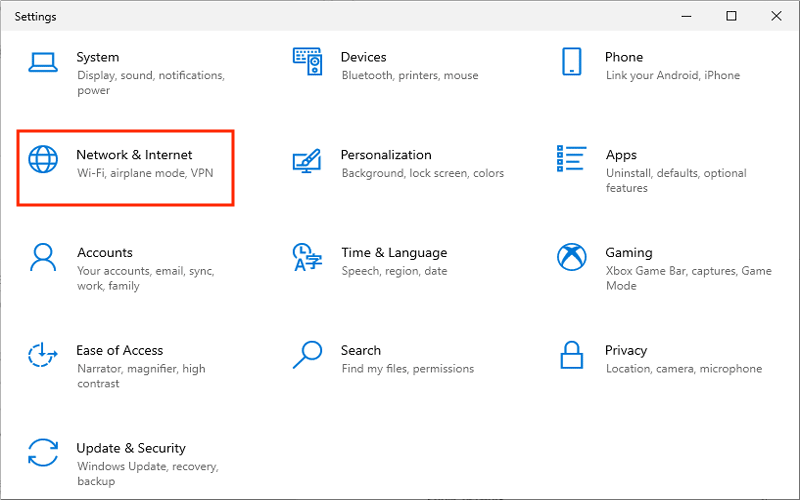Image resolution: width=800 pixels, height=500 pixels.
Task: Open Personalization settings title
Action: pos(386,155)
